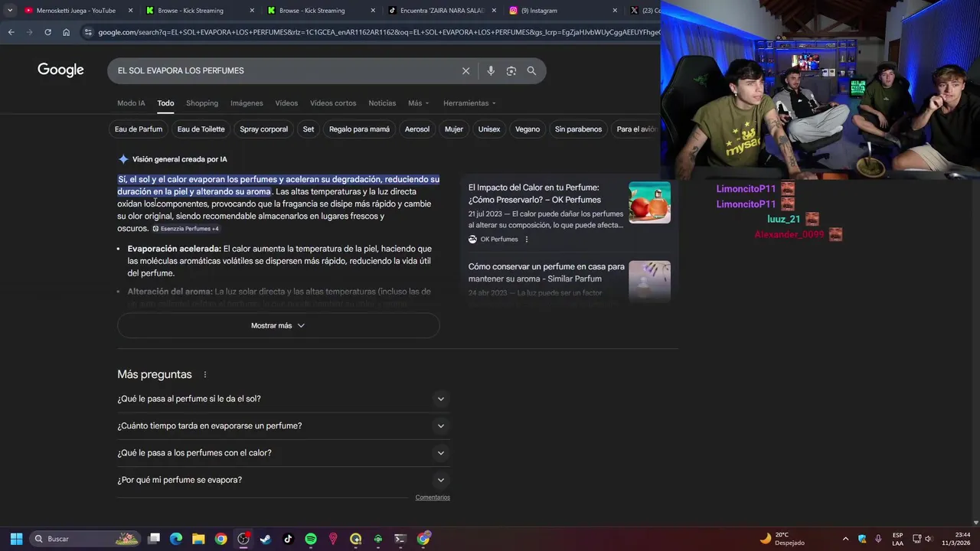Image resolution: width=980 pixels, height=551 pixels.
Task: Filter by Vegano chip
Action: point(528,129)
